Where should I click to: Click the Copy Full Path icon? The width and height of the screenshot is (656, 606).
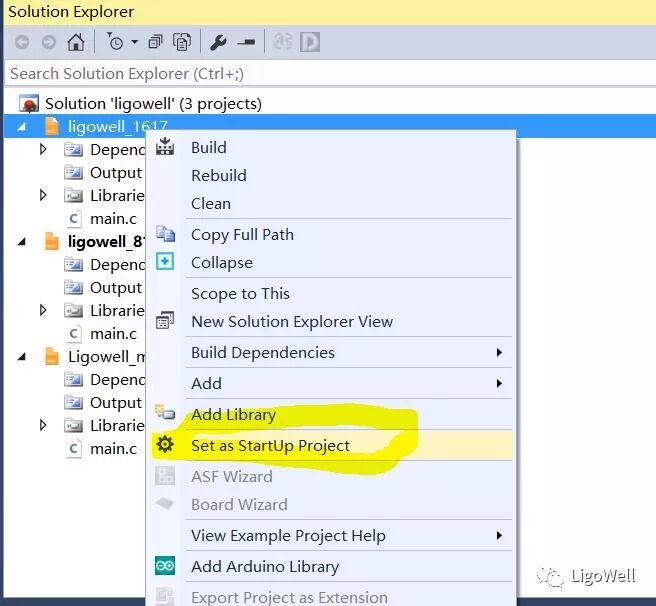click(x=165, y=234)
